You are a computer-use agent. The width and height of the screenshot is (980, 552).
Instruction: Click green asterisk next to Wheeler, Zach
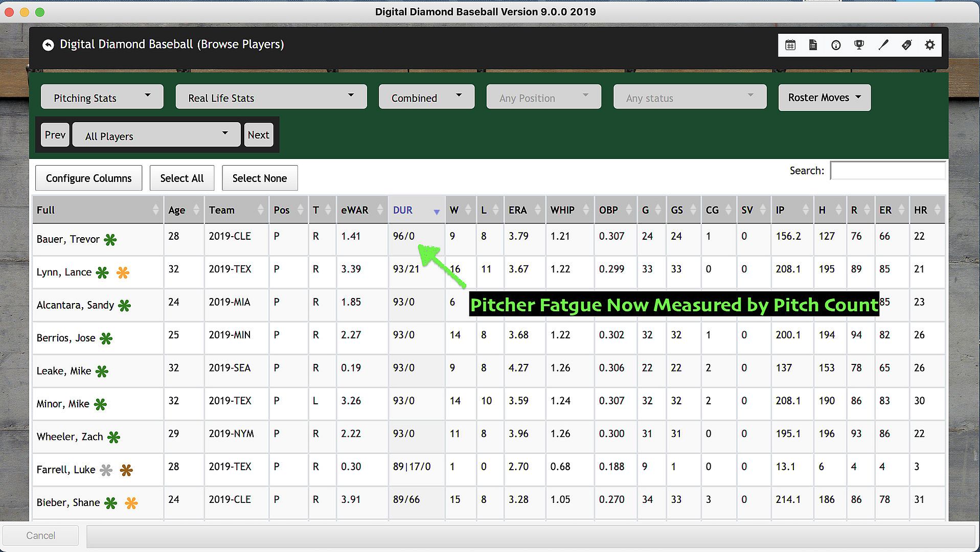tap(113, 437)
